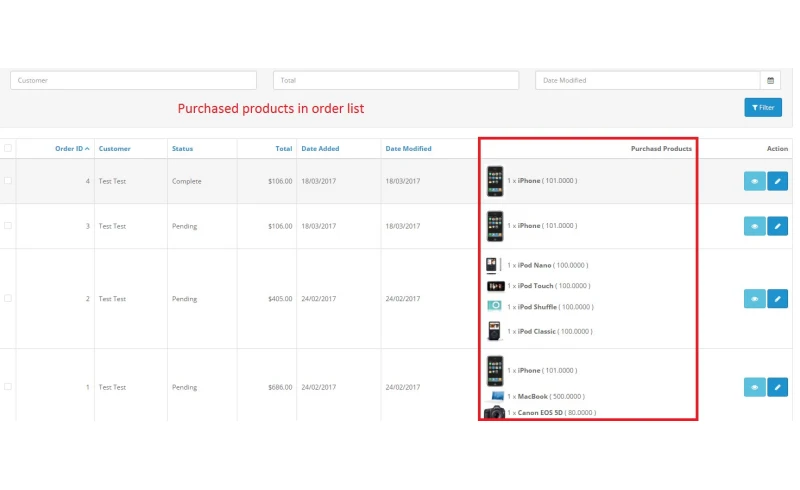Click the view eye icon for order 4

pos(754,181)
